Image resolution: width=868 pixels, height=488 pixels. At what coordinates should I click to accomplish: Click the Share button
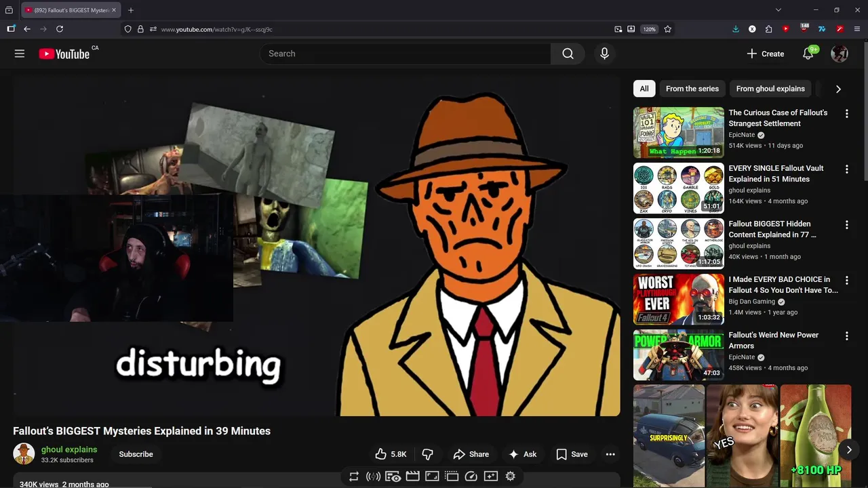click(471, 454)
